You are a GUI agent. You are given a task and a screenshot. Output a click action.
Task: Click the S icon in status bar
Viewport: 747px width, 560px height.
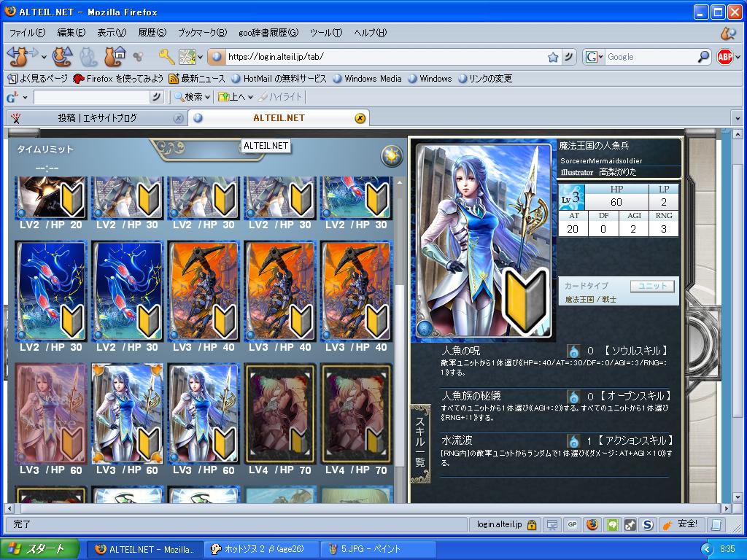[648, 525]
